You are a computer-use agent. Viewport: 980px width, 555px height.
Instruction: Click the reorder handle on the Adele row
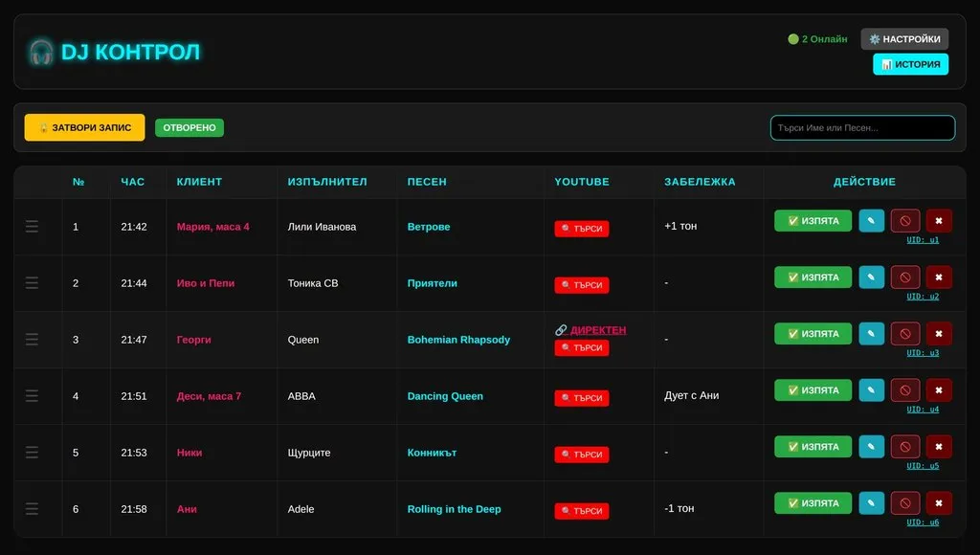coord(32,509)
